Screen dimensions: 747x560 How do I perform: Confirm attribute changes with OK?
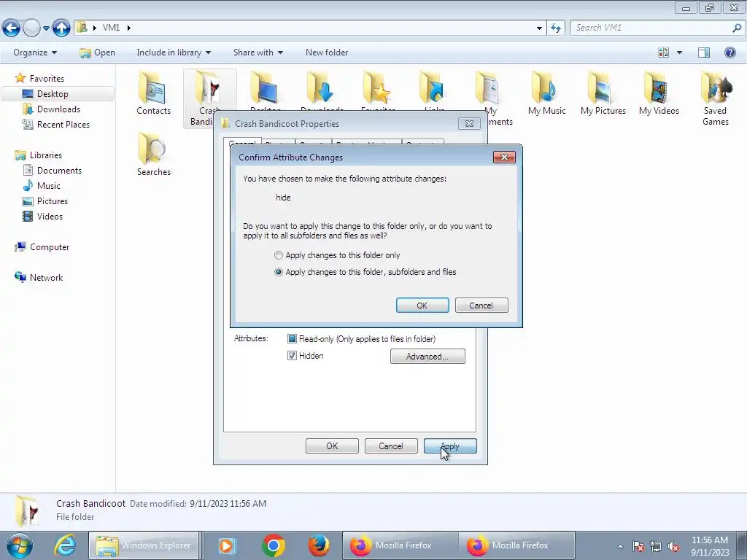422,306
